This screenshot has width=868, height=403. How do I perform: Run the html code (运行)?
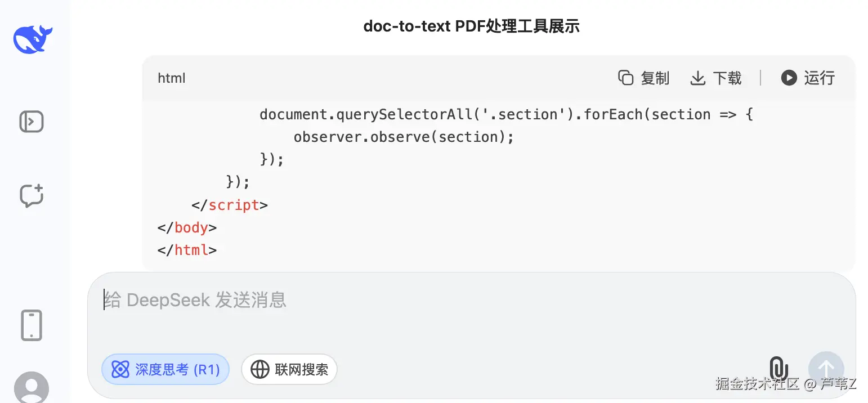click(808, 78)
